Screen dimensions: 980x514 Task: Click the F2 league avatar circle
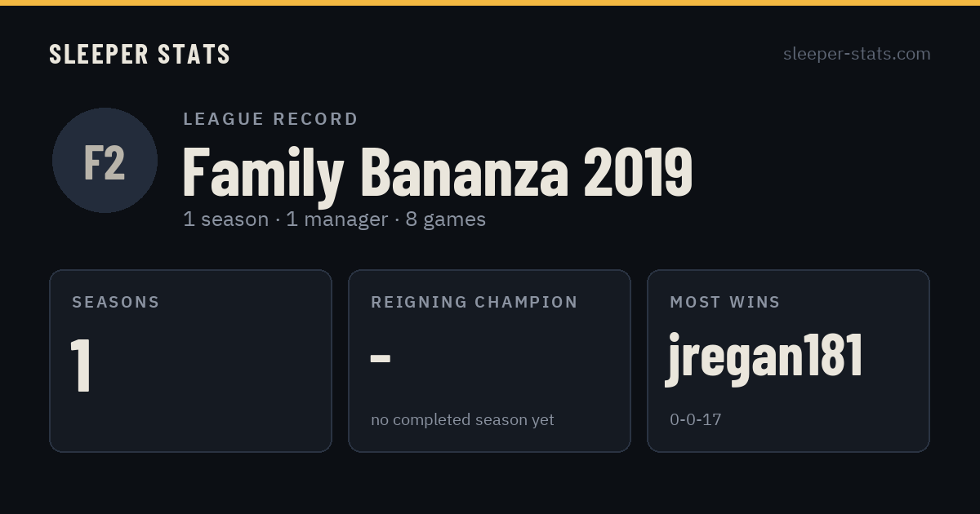tap(105, 160)
